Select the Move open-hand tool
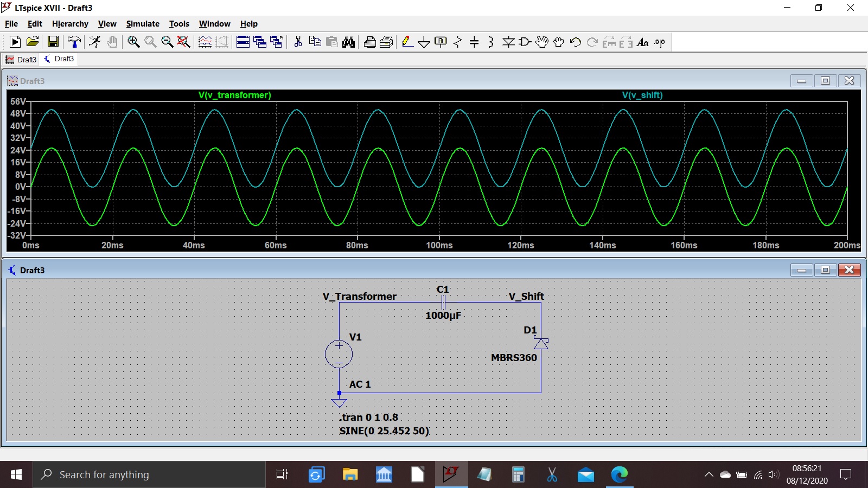This screenshot has height=488, width=868. (x=542, y=42)
